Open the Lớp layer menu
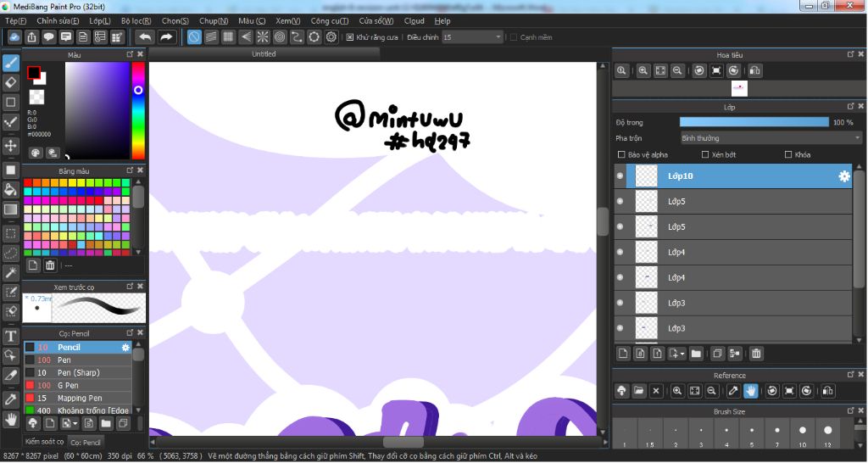 pyautogui.click(x=100, y=21)
